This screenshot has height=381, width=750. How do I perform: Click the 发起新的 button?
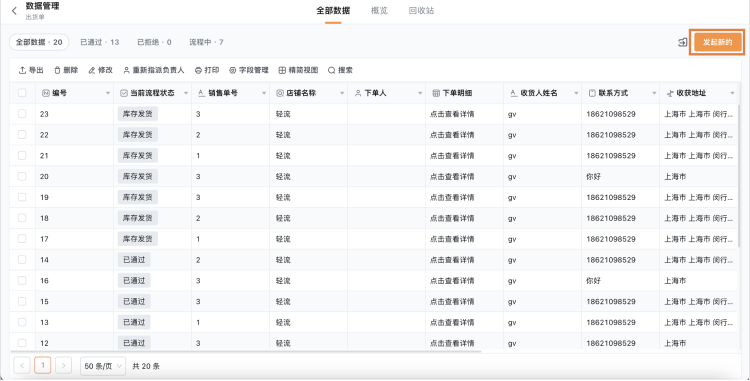[717, 42]
